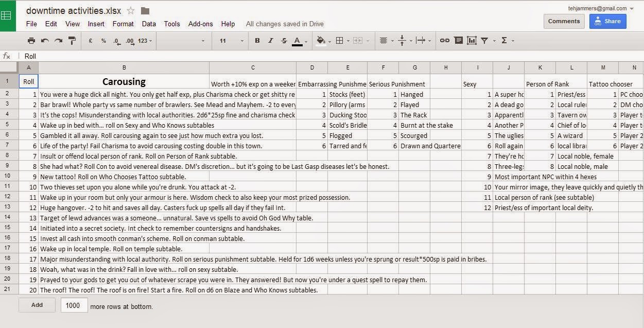The image size is (644, 328).
Task: Insert a comment via the toolbar icon
Action: 458,40
